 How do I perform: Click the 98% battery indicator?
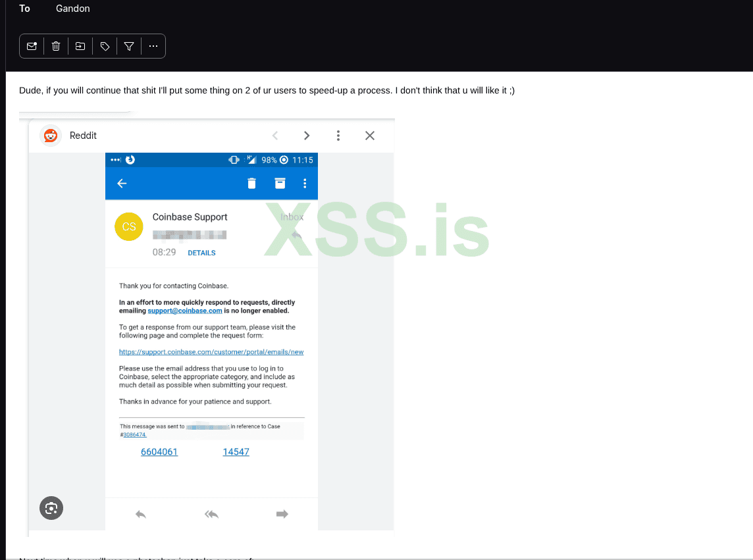pos(269,160)
